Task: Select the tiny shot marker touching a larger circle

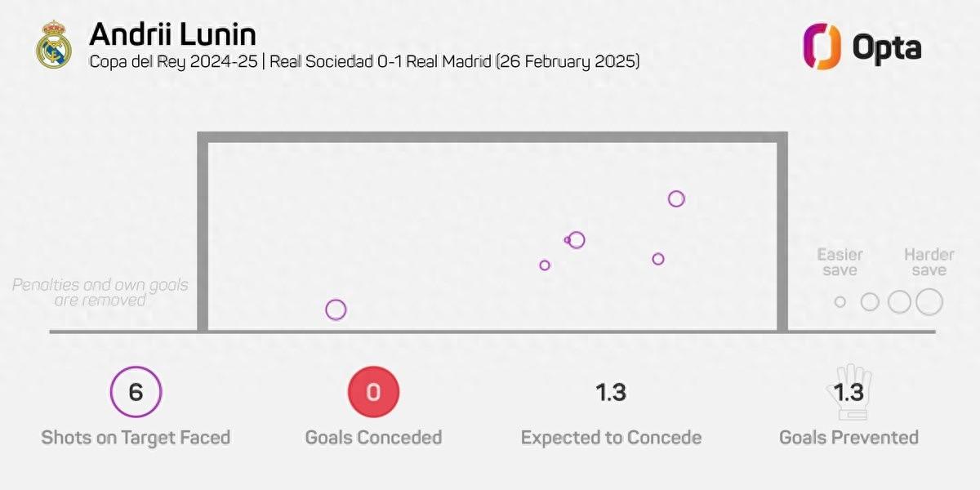Action: pos(567,240)
